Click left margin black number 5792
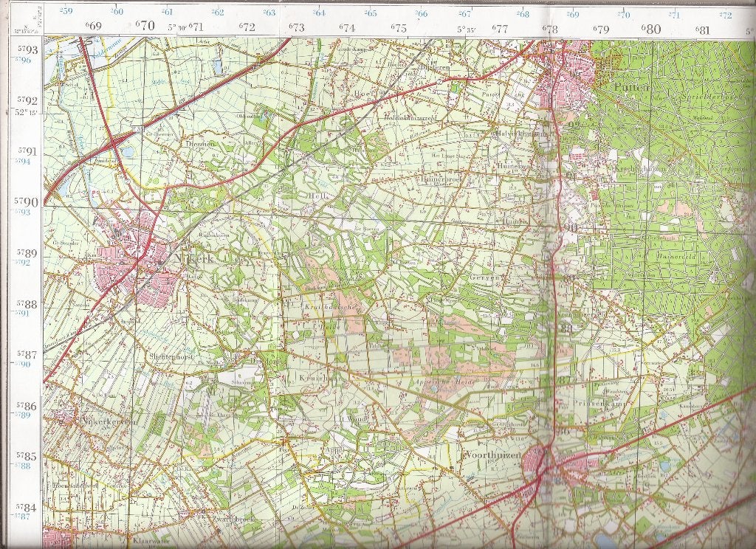Image resolution: width=756 pixels, height=549 pixels. [x=27, y=101]
